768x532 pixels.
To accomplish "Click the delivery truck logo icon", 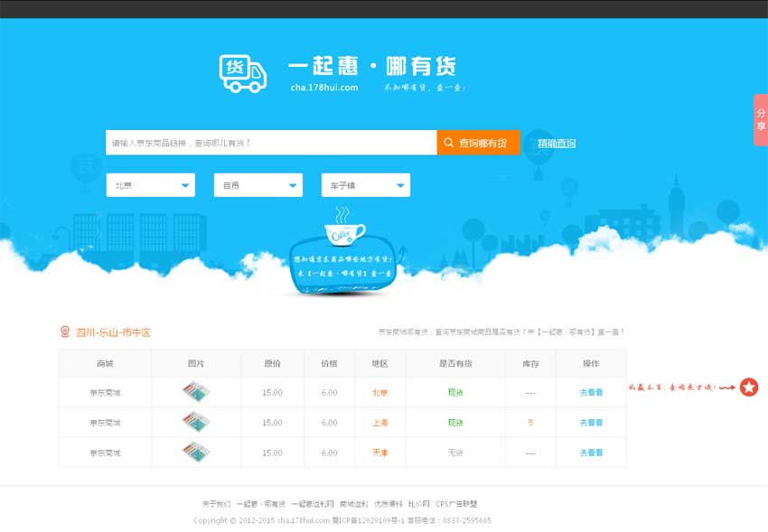I will [243, 72].
